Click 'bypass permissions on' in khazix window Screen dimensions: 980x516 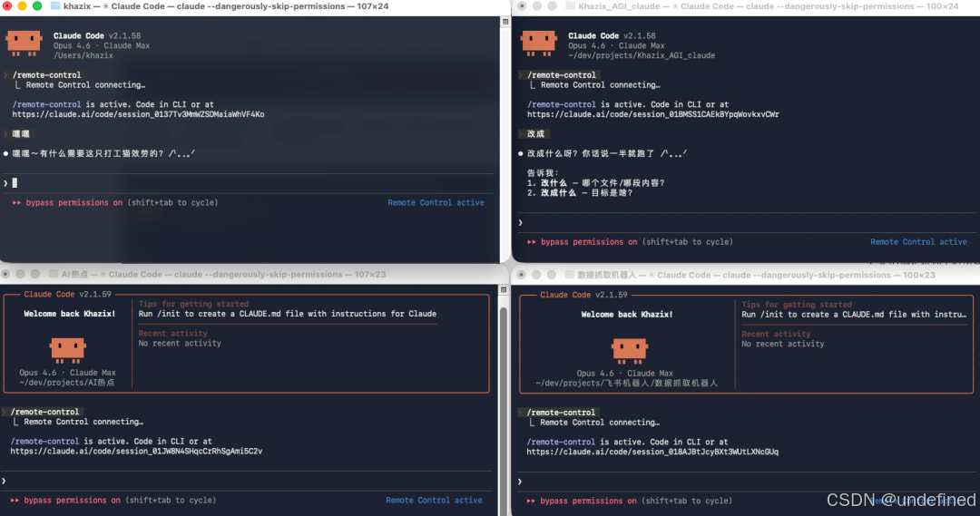(73, 202)
